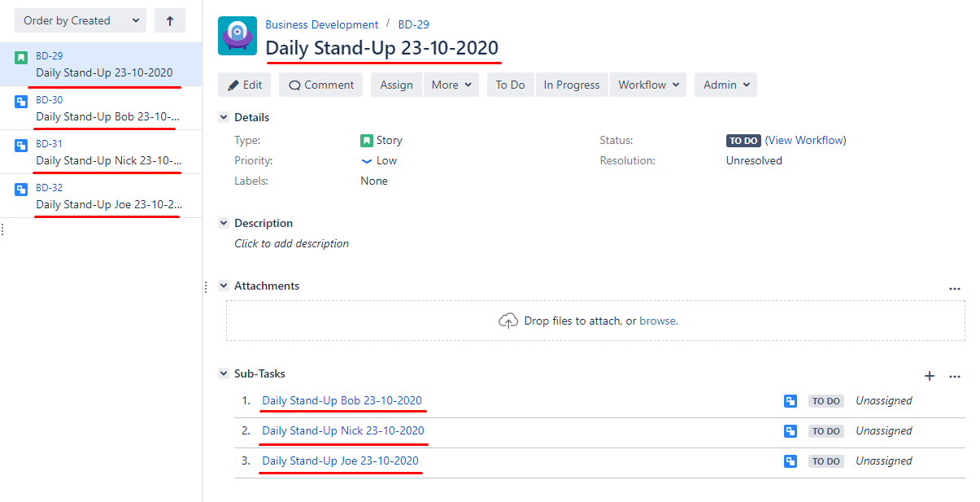This screenshot has width=980, height=502.
Task: Click the In Progress transition button
Action: tap(571, 85)
